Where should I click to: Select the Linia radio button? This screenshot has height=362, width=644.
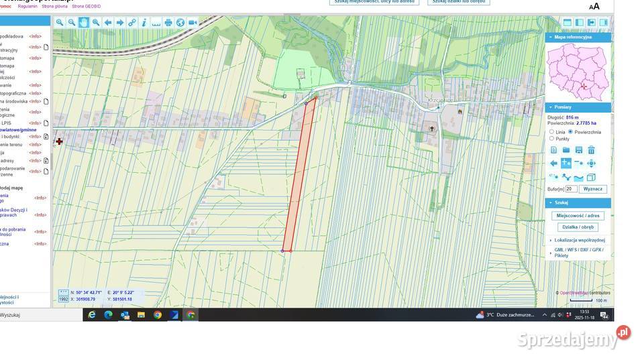551,132
